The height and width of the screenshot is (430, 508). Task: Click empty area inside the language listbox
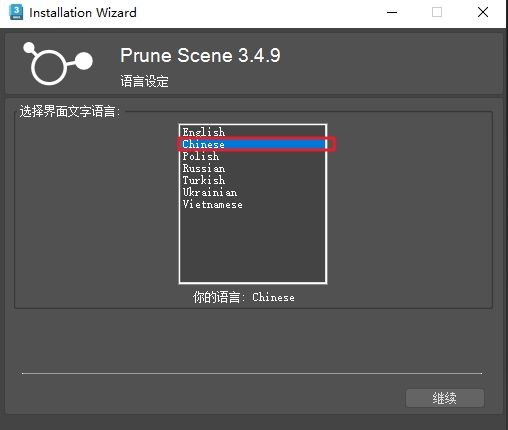click(253, 247)
